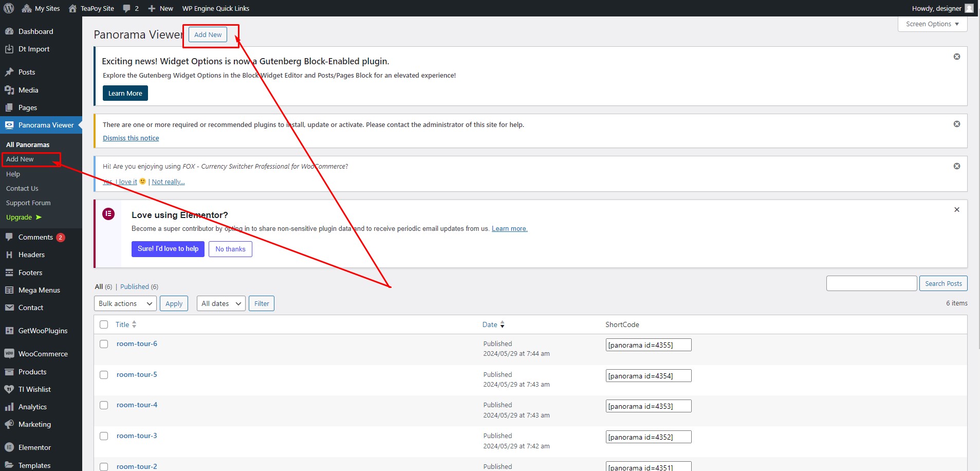This screenshot has width=980, height=471.
Task: Click the Headers H icon
Action: pyautogui.click(x=9, y=255)
